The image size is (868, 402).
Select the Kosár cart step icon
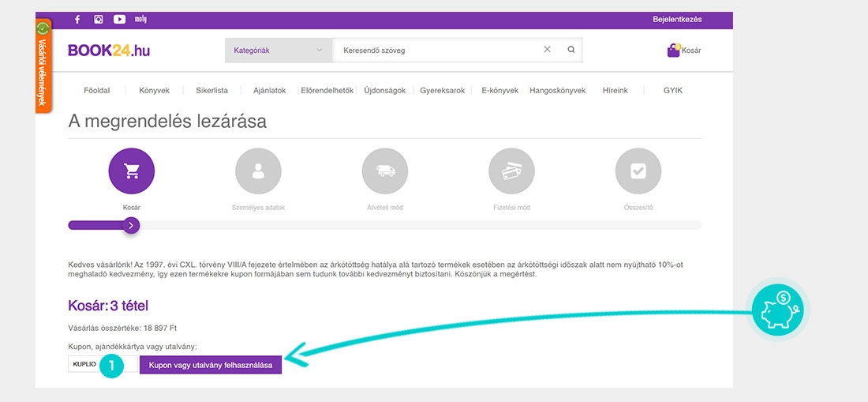click(131, 171)
